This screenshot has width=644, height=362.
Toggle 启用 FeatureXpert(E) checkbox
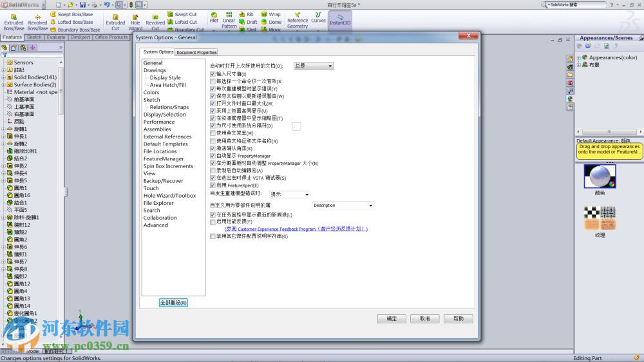[213, 186]
